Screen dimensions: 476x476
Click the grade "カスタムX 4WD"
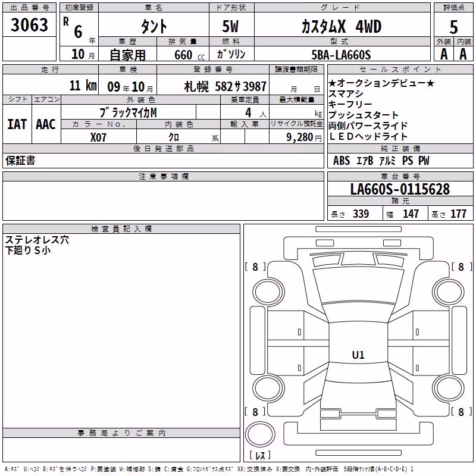[x=342, y=26]
